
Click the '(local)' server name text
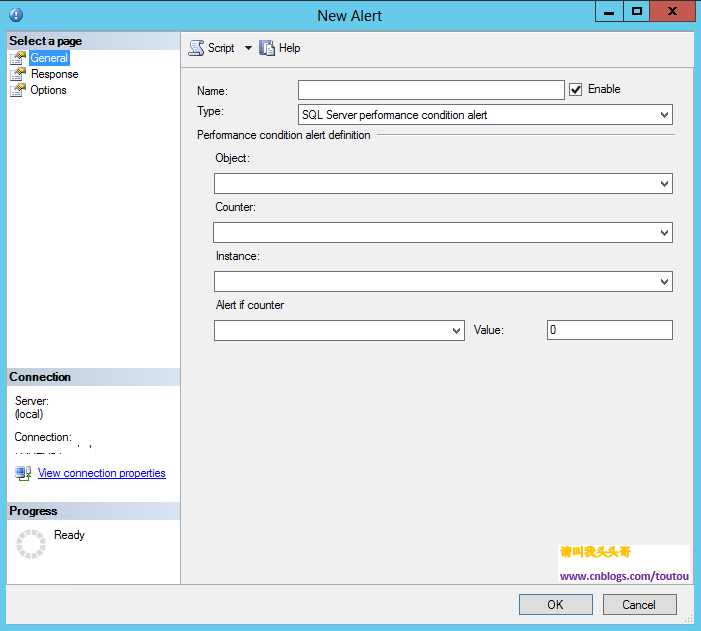pos(29,414)
